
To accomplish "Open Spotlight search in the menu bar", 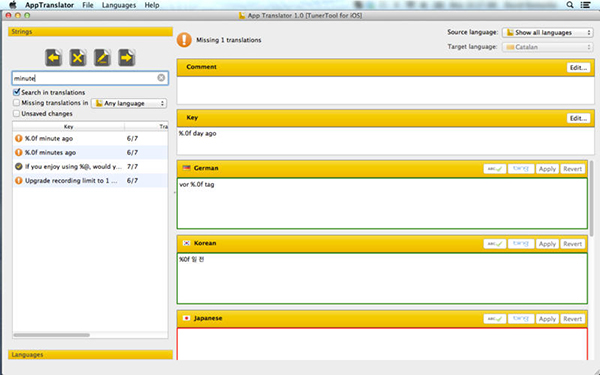I will [570, 5].
